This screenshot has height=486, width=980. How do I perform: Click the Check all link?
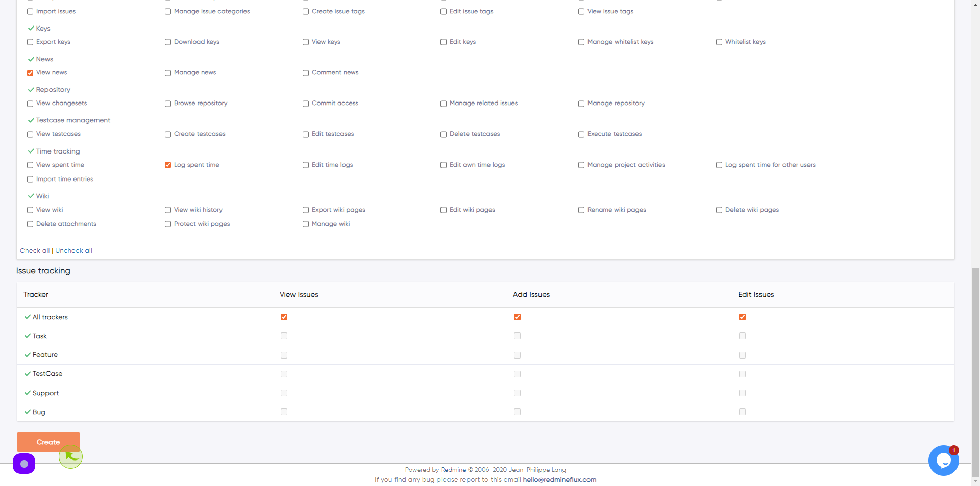35,250
